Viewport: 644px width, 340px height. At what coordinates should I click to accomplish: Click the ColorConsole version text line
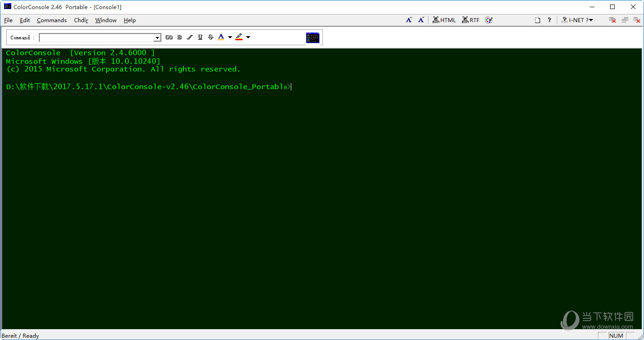click(80, 53)
